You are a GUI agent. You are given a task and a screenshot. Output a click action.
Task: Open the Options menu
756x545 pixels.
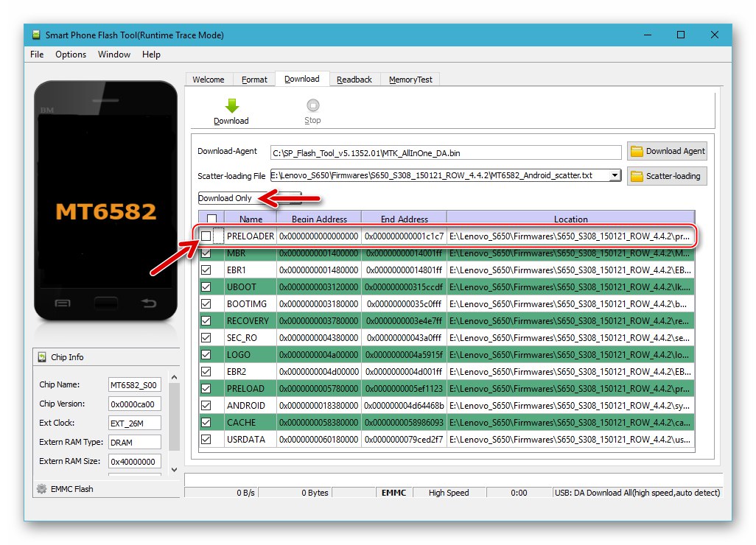pos(70,54)
